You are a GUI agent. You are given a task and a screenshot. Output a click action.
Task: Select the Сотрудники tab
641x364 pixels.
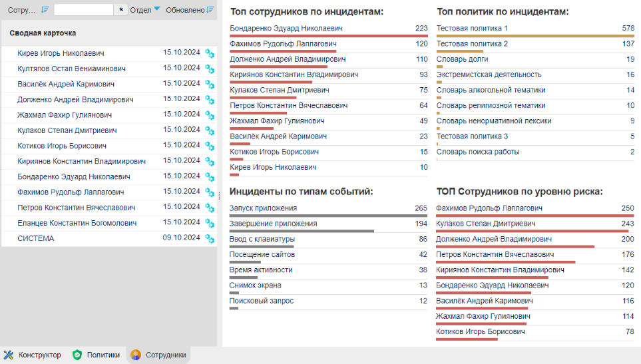click(158, 355)
